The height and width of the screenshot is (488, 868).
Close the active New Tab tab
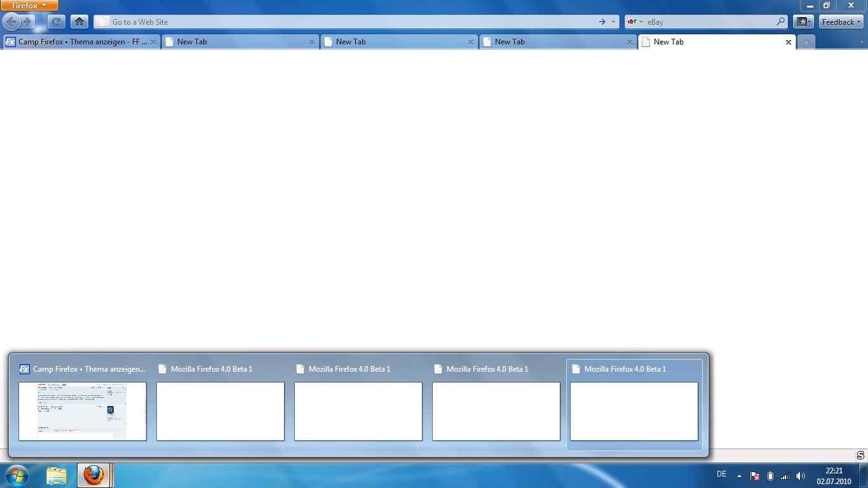click(789, 42)
